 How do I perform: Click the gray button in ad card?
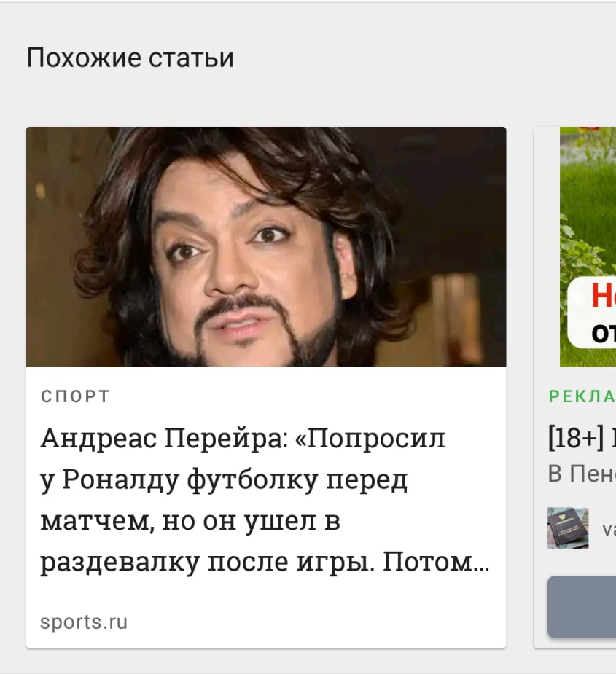582,606
